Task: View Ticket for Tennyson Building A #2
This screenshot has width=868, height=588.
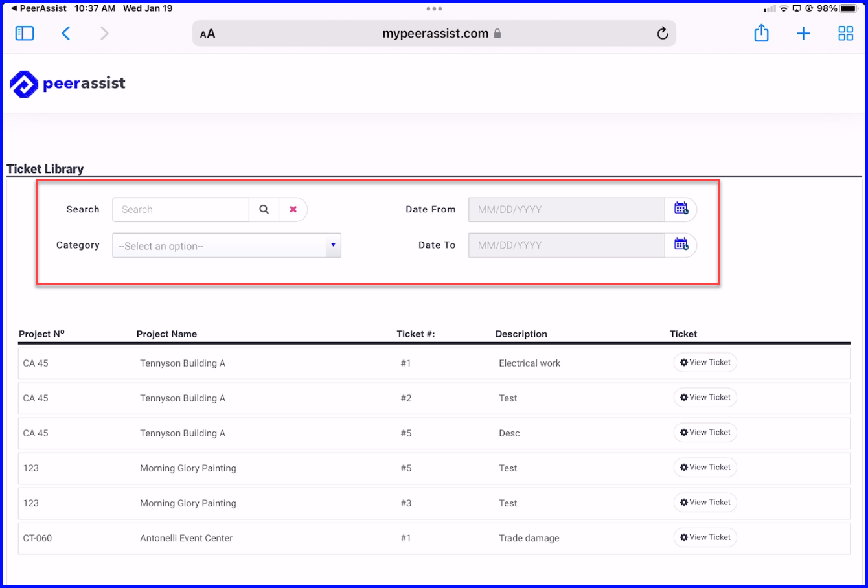Action: pos(705,398)
